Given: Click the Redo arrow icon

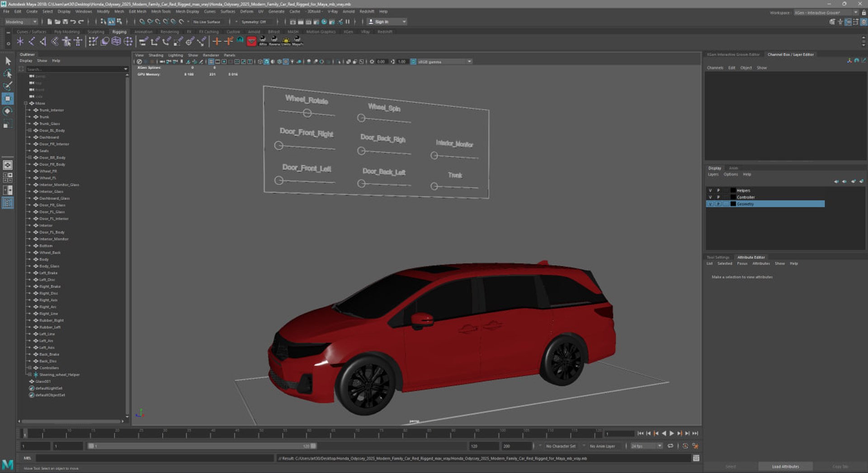Looking at the screenshot, I should click(81, 22).
